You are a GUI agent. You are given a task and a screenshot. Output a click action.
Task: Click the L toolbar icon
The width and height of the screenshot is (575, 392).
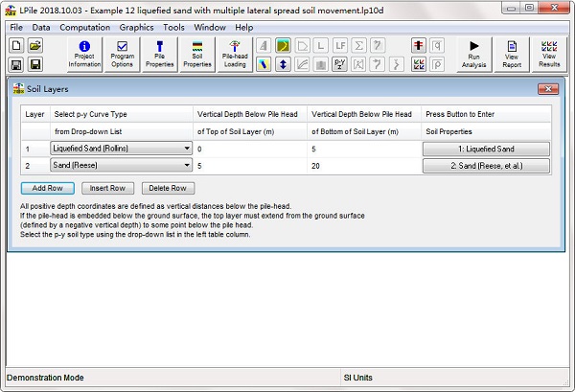tap(321, 45)
